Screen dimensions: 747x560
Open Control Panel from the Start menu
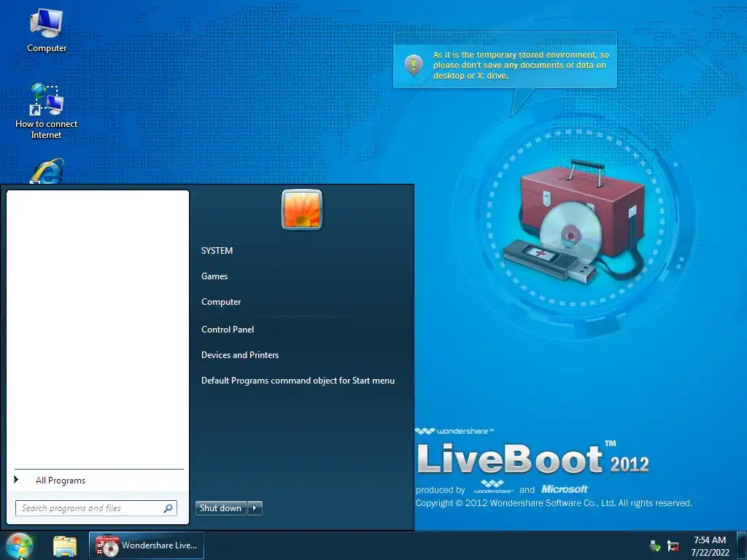click(228, 330)
